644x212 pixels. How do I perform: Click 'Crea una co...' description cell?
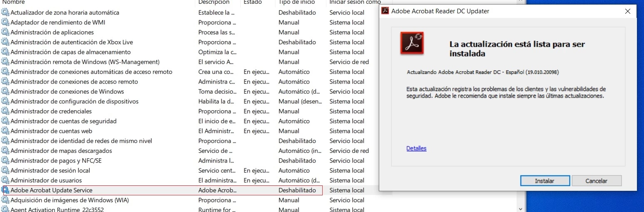216,72
